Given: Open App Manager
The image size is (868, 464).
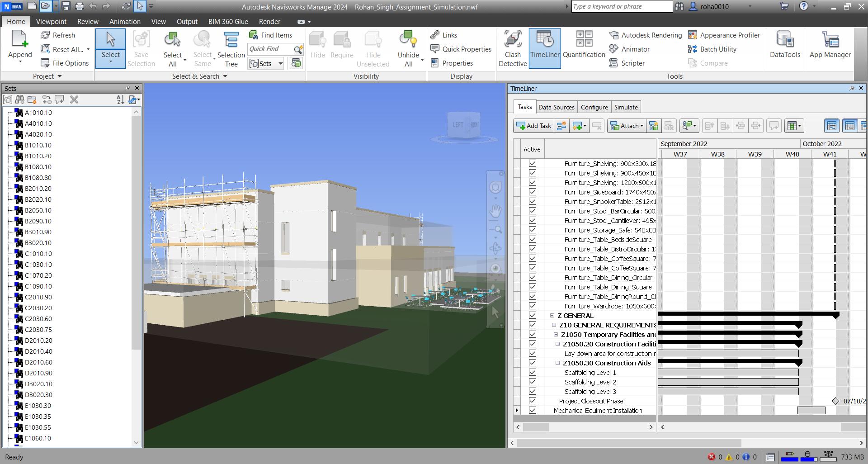Looking at the screenshot, I should click(830, 44).
